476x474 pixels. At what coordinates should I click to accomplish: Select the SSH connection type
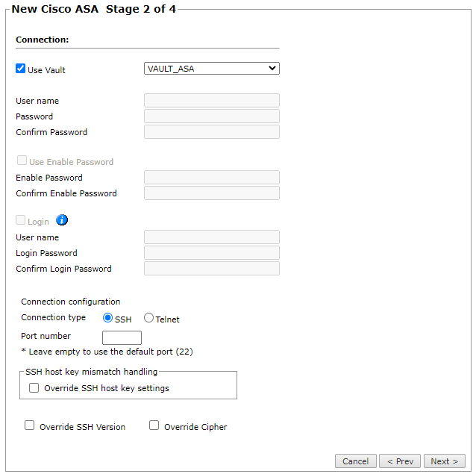[x=107, y=318]
